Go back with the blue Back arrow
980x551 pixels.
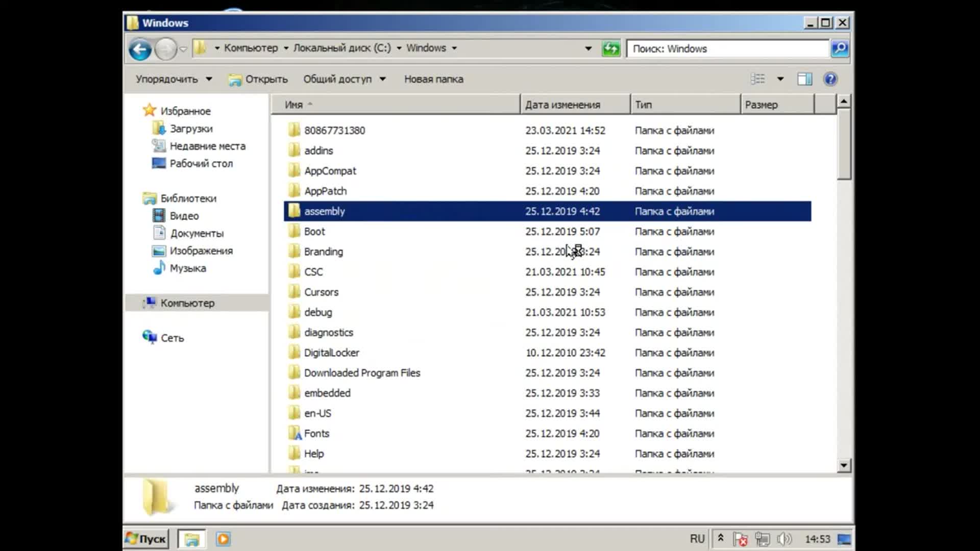click(140, 49)
